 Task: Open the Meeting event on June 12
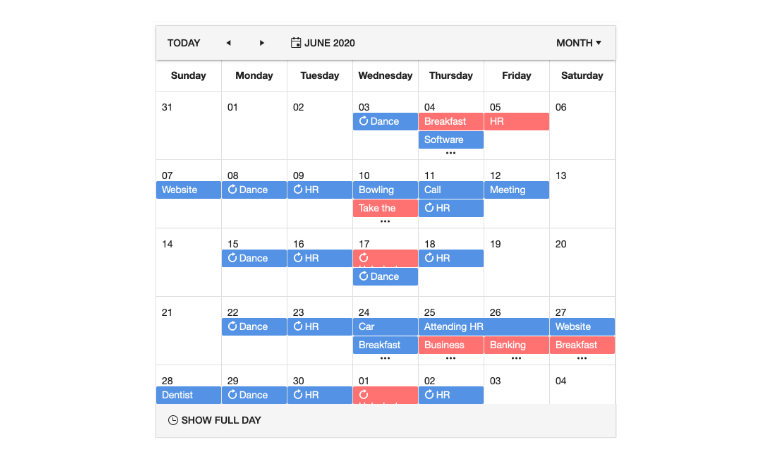click(x=517, y=190)
